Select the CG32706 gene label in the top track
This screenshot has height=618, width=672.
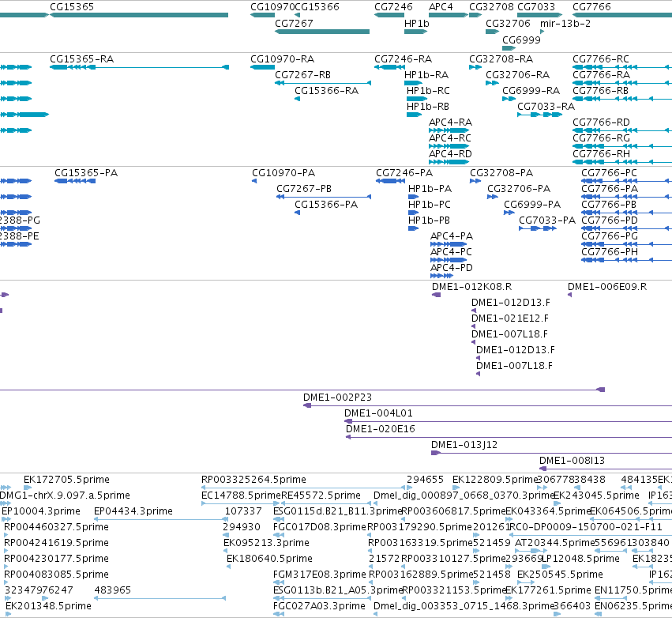point(508,23)
